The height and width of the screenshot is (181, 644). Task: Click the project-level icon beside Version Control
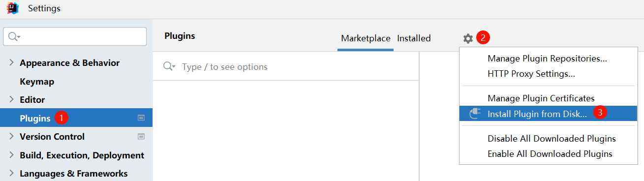(141, 137)
